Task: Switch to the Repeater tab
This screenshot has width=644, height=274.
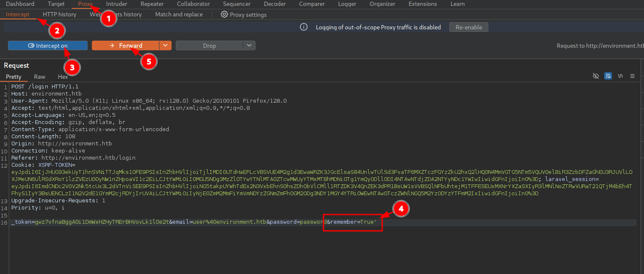Action: tap(152, 4)
